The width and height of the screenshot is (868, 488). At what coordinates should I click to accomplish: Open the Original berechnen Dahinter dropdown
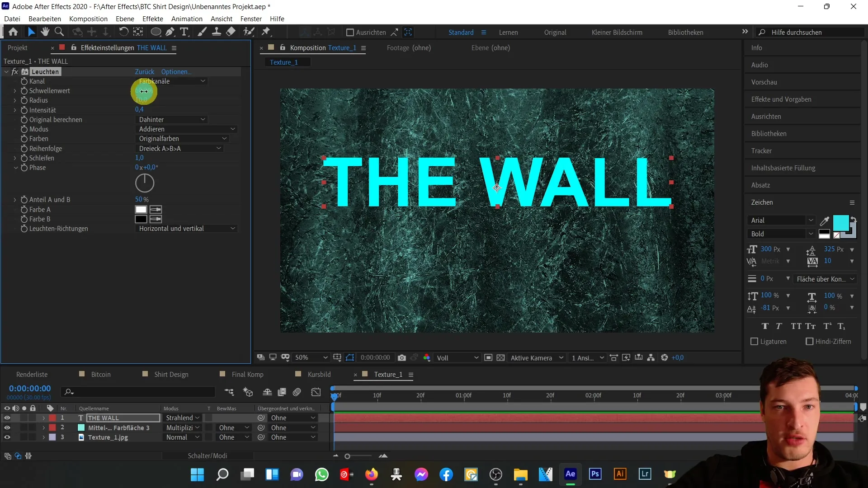pos(171,120)
